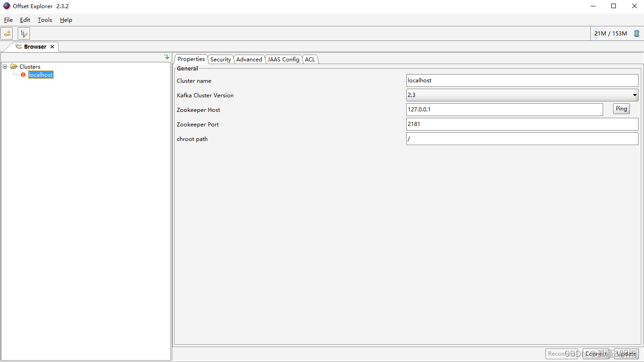Screen dimensions: 644x362
Task: Open the Help menu
Action: (66, 20)
